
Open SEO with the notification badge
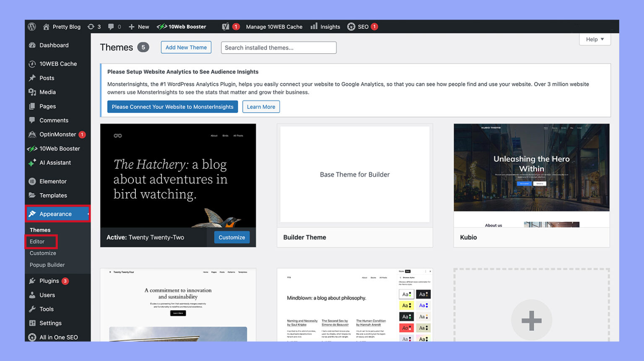point(361,26)
